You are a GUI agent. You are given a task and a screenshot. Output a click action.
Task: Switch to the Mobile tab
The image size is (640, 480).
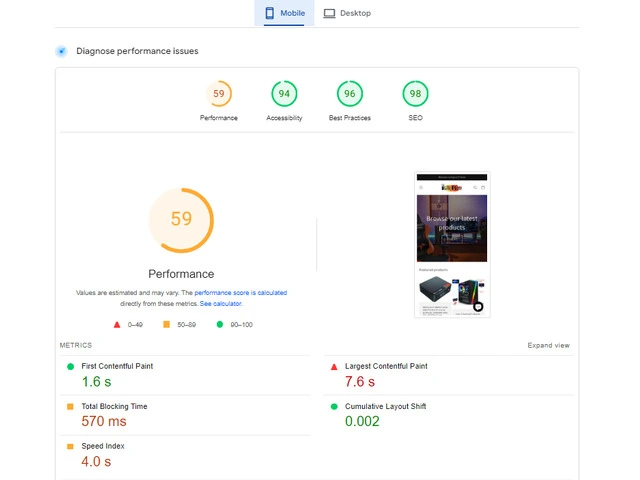click(x=284, y=13)
